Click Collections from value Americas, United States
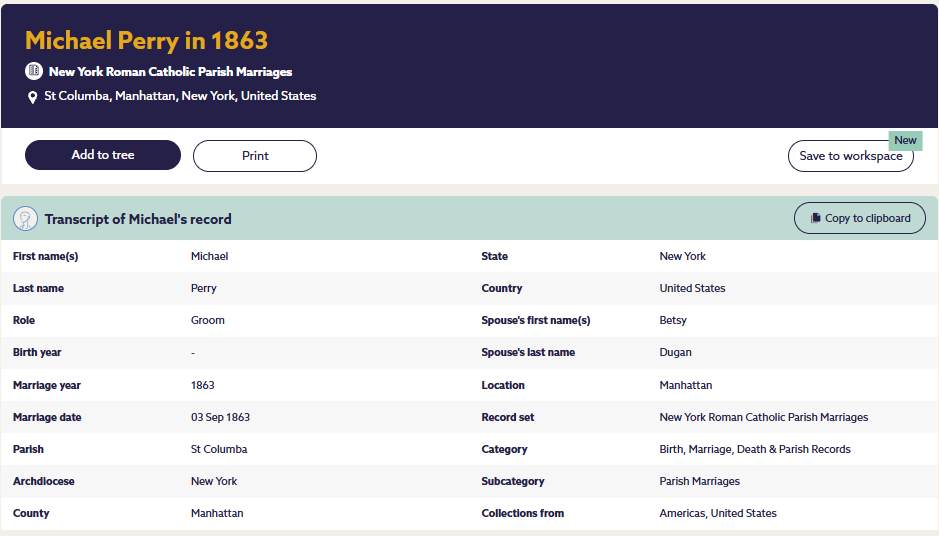 (x=718, y=513)
